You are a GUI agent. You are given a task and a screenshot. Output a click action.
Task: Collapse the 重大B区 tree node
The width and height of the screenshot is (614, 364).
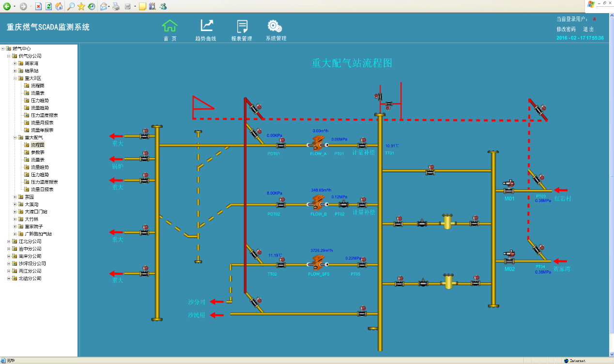(x=15, y=78)
